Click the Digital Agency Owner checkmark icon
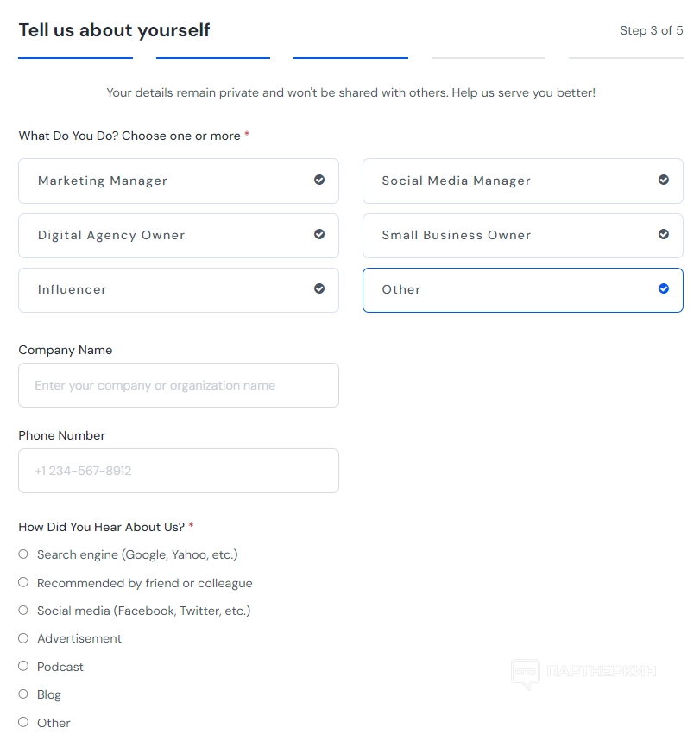Viewport: 700px width, 735px height. pos(319,235)
